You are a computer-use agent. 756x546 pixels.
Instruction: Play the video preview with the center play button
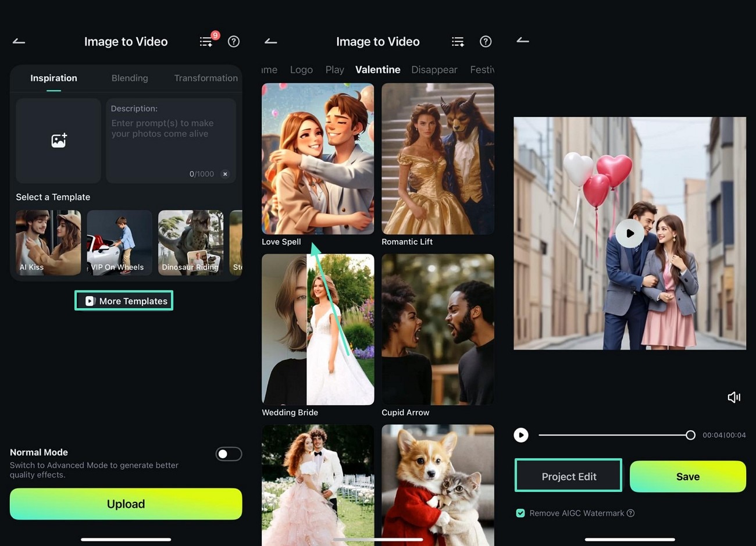(x=630, y=234)
